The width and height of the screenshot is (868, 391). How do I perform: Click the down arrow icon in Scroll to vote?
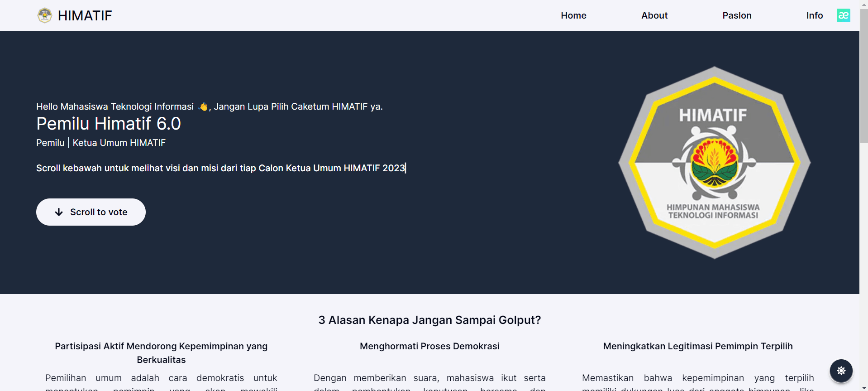tap(59, 212)
